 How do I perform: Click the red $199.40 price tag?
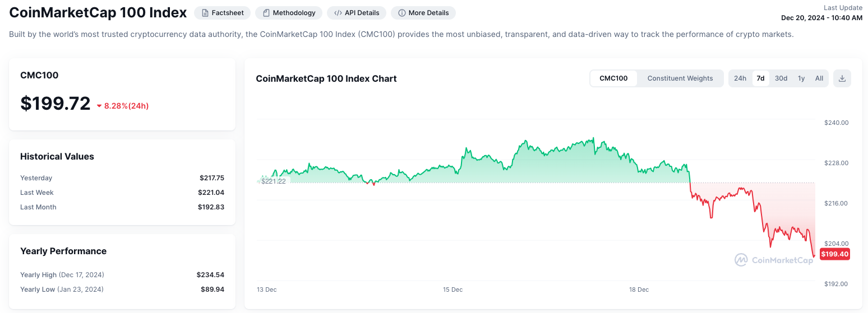[835, 254]
